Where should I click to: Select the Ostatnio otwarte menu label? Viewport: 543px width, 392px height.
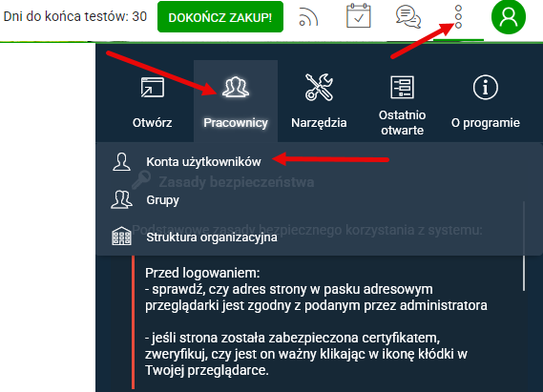[402, 122]
